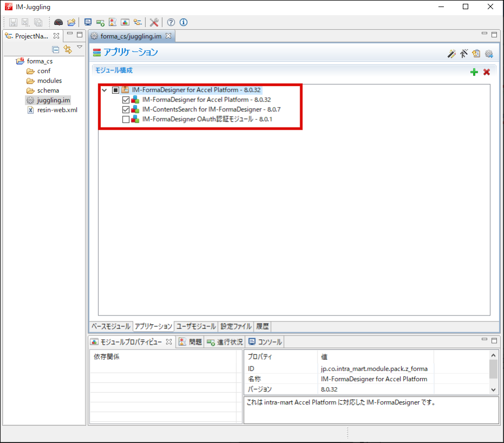Switch to the ユーザモジュール tab
Viewport: 504px width, 443px height.
[x=196, y=326]
